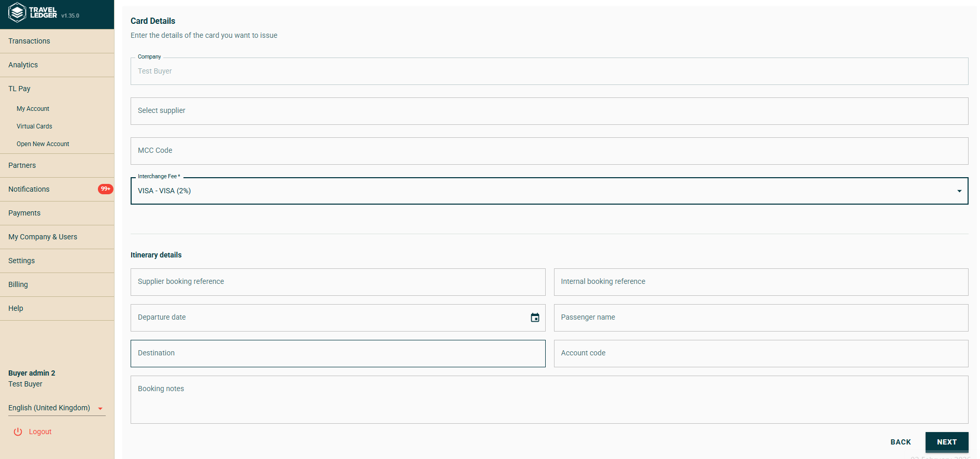
Task: Open Transactions in the sidebar
Action: point(30,41)
